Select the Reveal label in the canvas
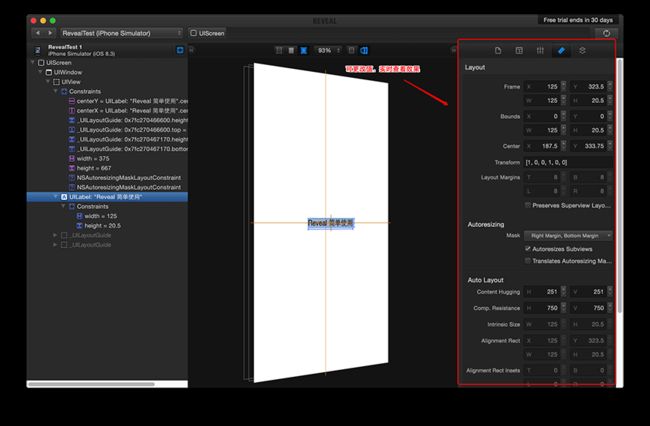Viewport: 650px width, 426px height. coord(330,223)
